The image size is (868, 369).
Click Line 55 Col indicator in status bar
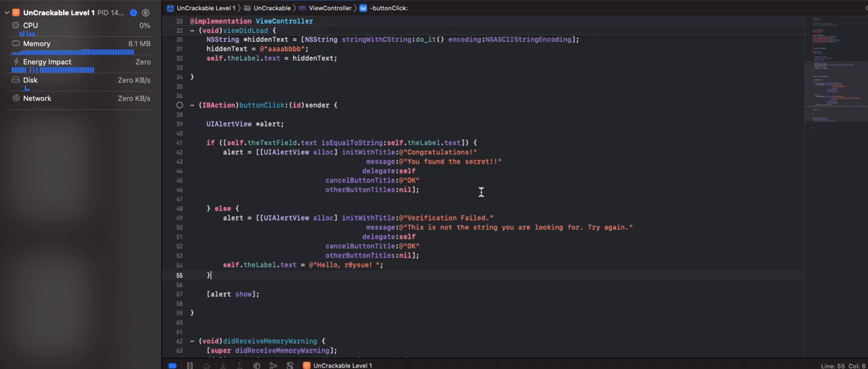(x=843, y=366)
